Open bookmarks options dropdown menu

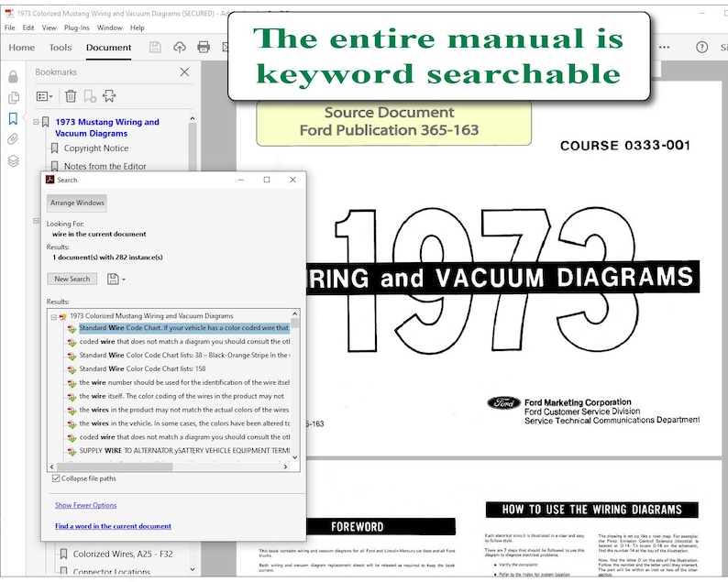45,96
